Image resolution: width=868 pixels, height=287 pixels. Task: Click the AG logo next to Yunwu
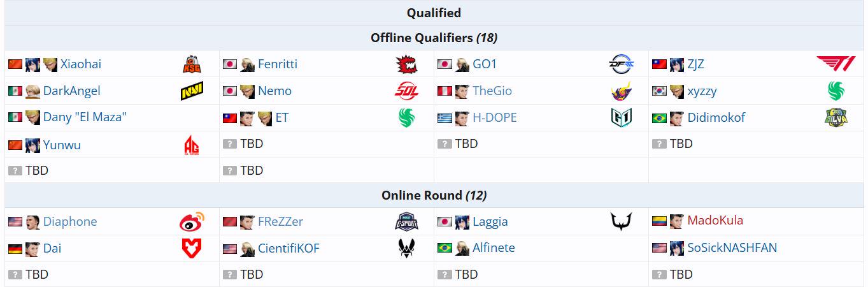[x=192, y=145]
